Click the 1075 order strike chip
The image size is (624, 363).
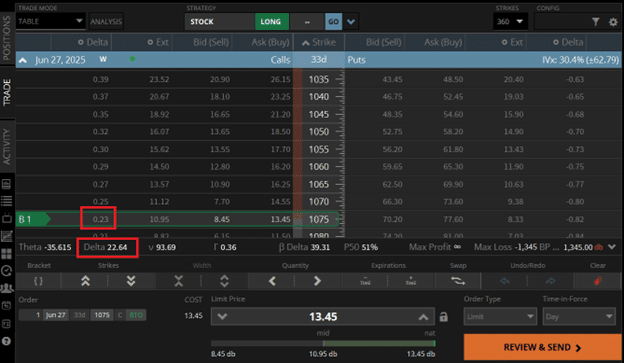[x=102, y=315]
